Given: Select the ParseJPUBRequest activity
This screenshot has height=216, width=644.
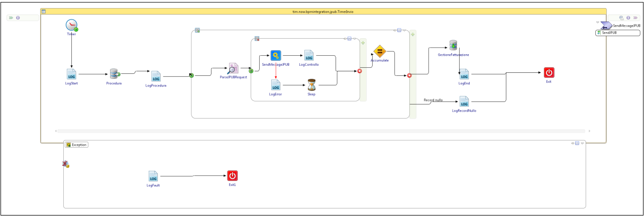Looking at the screenshot, I should [233, 68].
